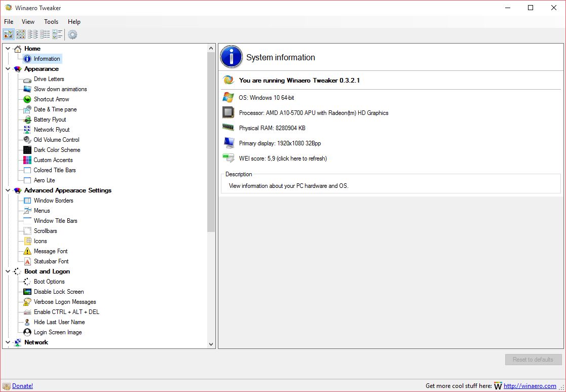Click the Shortcut Arrow green icon
The image size is (566, 392).
point(27,99)
